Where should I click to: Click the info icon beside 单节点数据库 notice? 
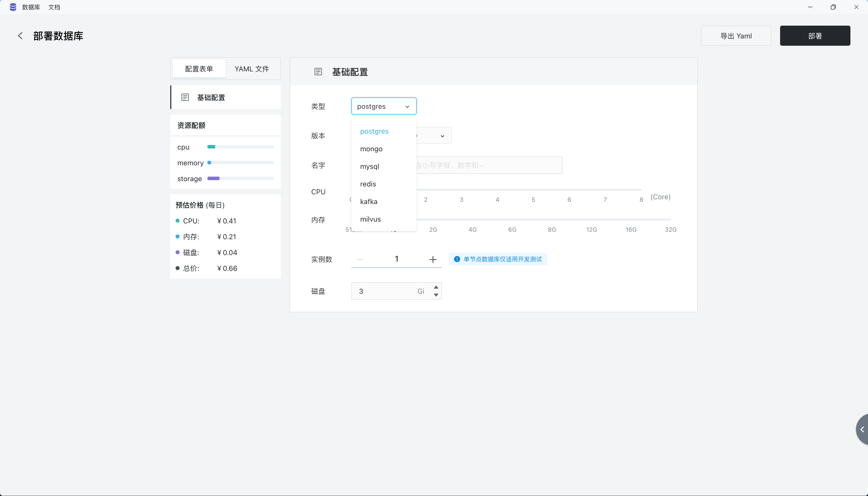tap(457, 259)
